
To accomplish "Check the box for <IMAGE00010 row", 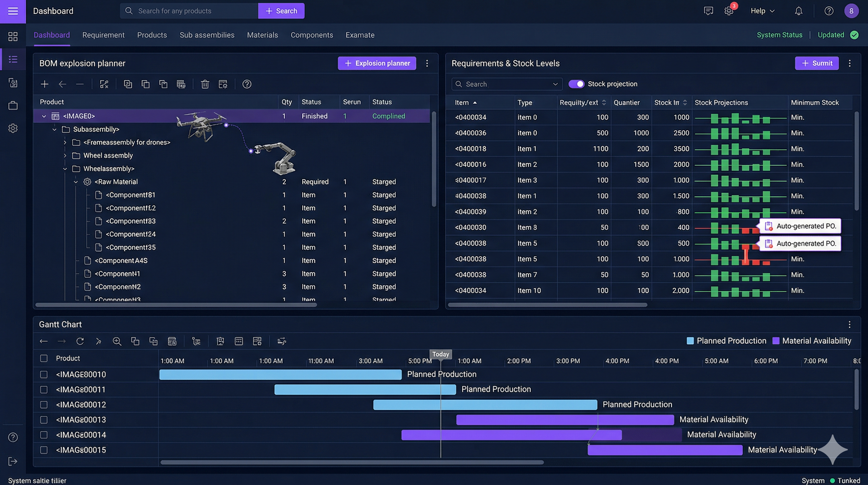I will coord(44,374).
